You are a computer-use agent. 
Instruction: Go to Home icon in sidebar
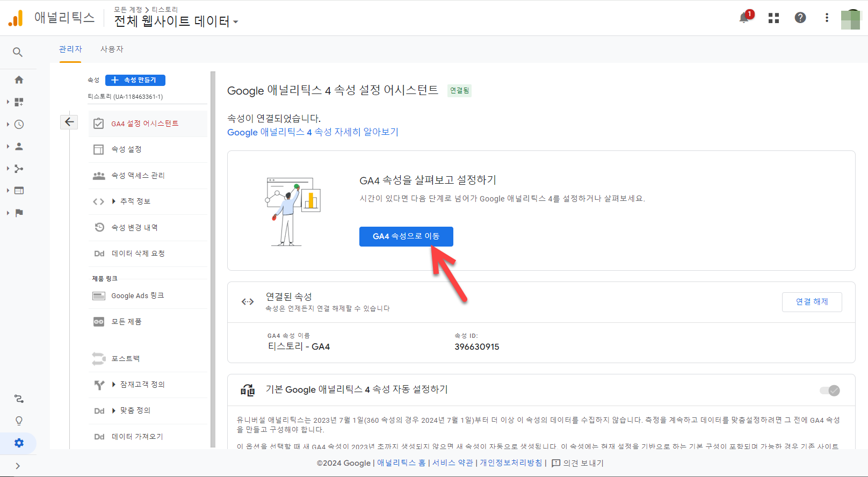(x=19, y=79)
